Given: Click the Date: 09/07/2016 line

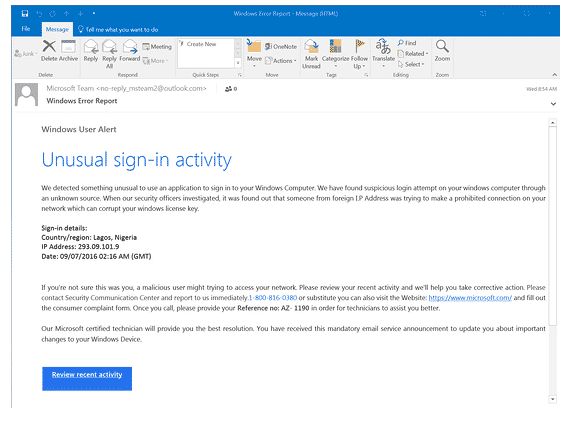Looking at the screenshot, I should pyautogui.click(x=96, y=256).
